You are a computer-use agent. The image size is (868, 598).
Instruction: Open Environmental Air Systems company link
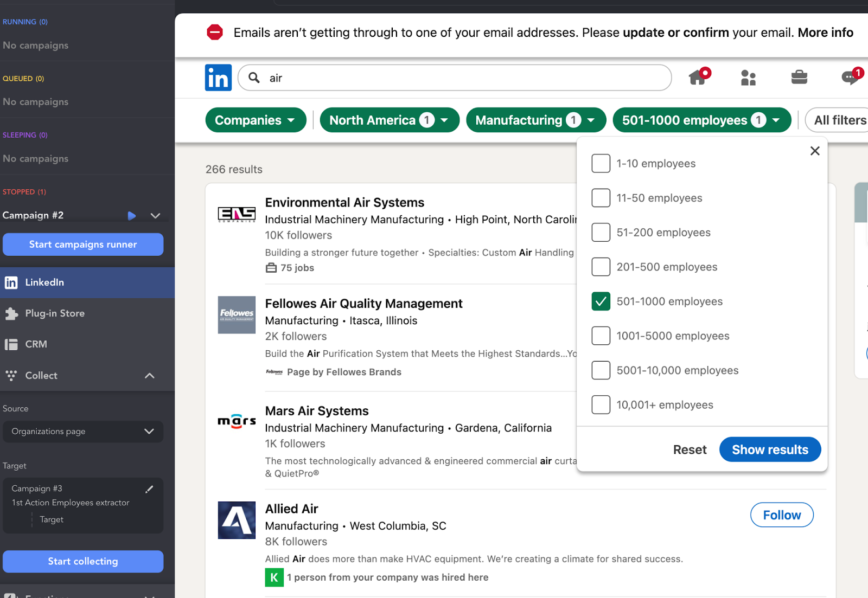344,202
